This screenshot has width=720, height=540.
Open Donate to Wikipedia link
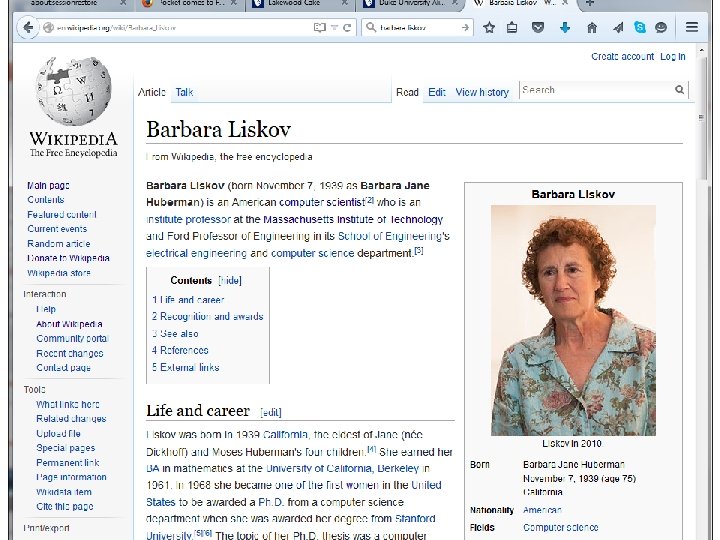click(x=68, y=258)
